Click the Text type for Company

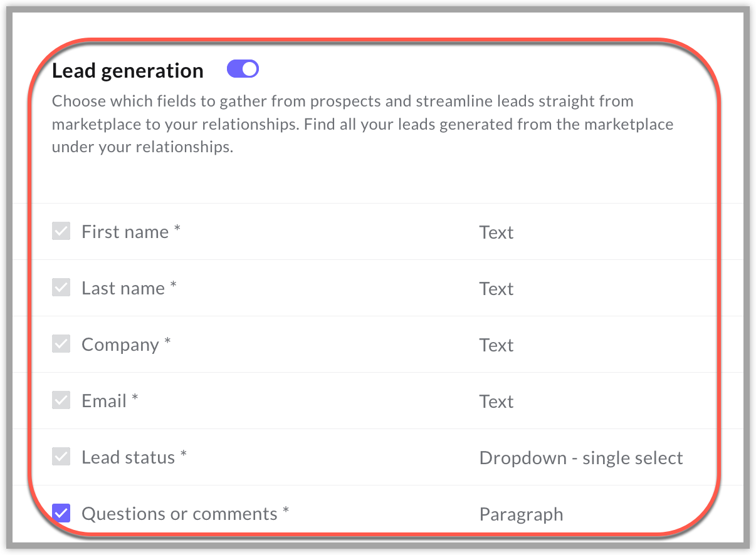coord(496,345)
